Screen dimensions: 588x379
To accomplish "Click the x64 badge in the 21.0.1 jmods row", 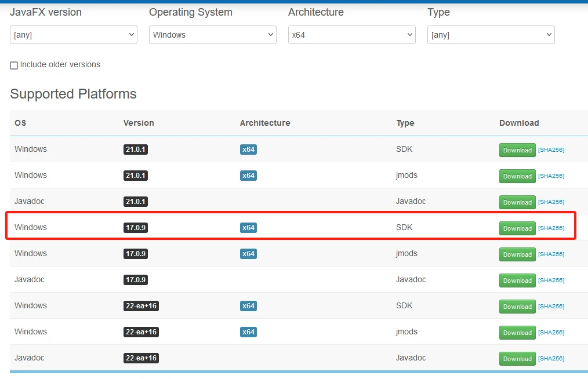I will [x=248, y=176].
